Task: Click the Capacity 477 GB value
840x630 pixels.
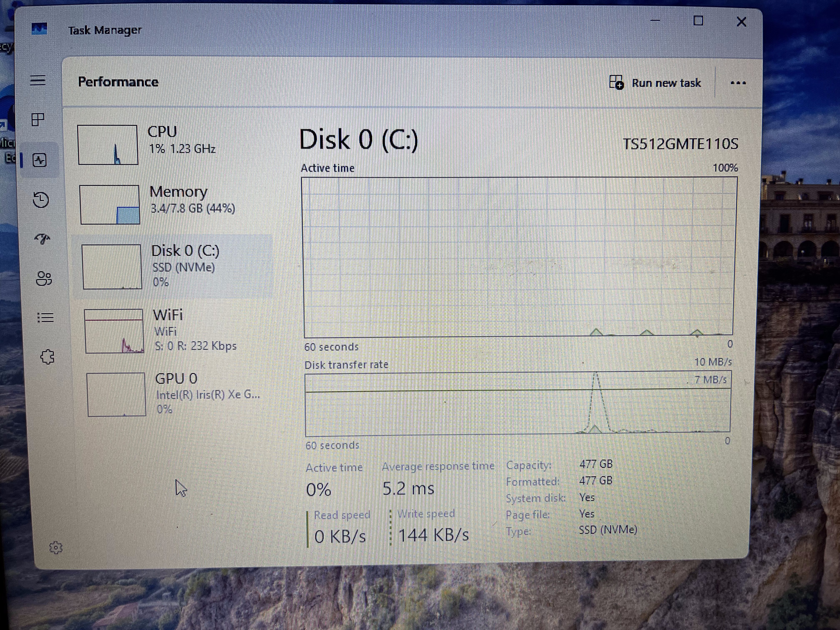Action: (x=596, y=464)
